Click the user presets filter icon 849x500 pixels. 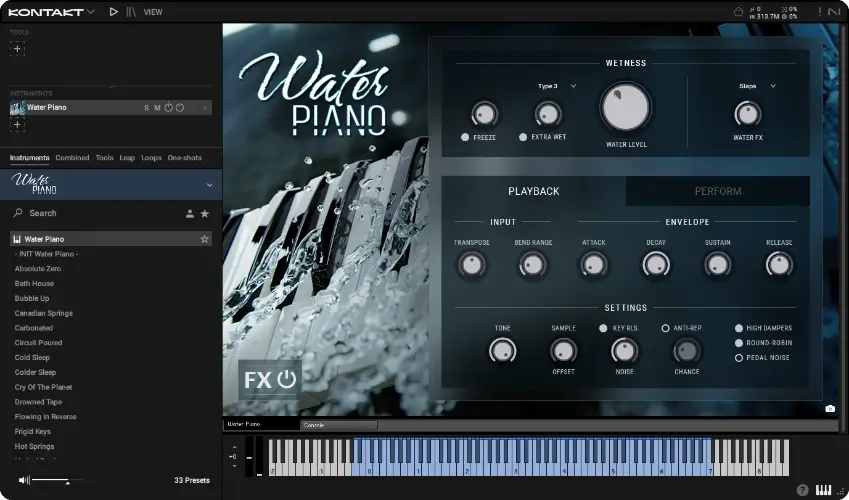(x=189, y=214)
